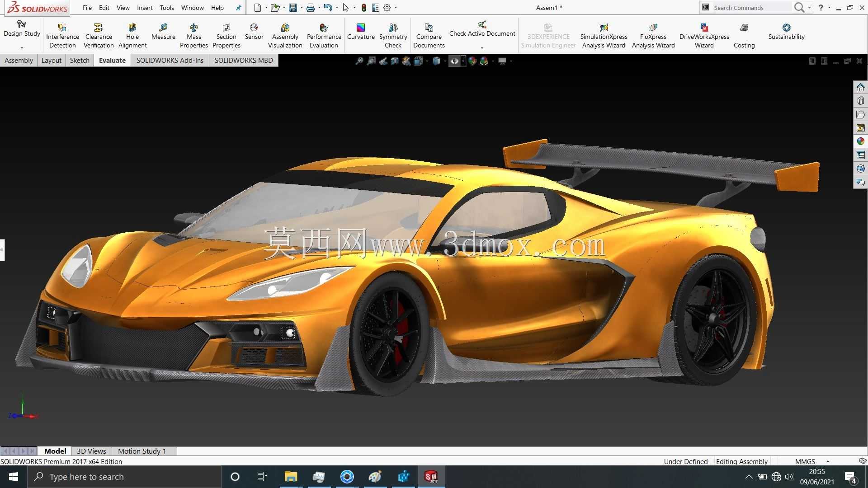Image resolution: width=868 pixels, height=488 pixels.
Task: Expand the New document dropdown arrow
Action: tap(266, 8)
